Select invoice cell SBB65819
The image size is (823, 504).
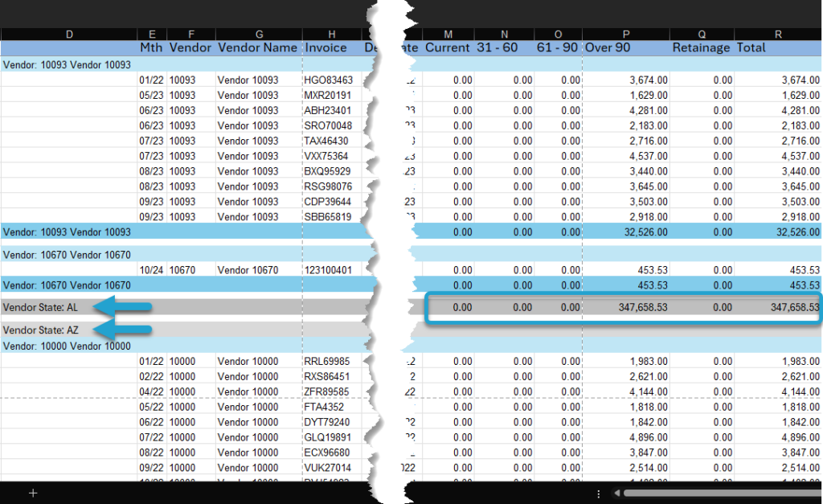coord(332,217)
